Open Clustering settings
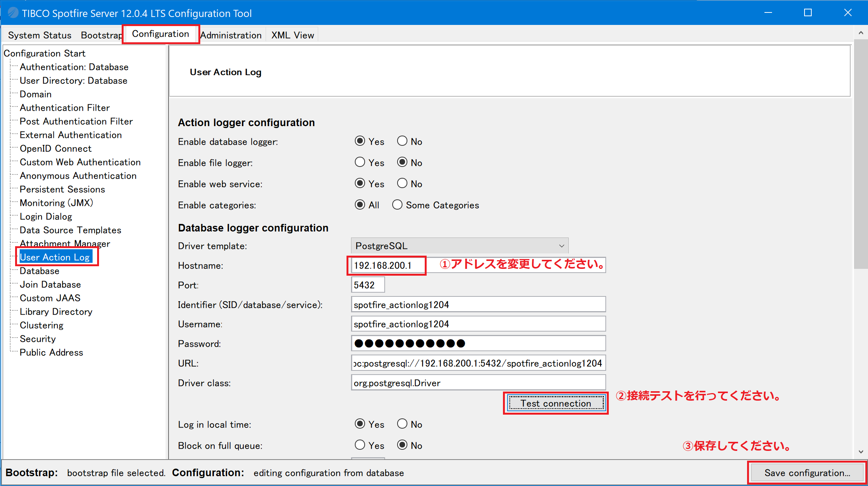Image resolution: width=868 pixels, height=486 pixels. pos(42,325)
